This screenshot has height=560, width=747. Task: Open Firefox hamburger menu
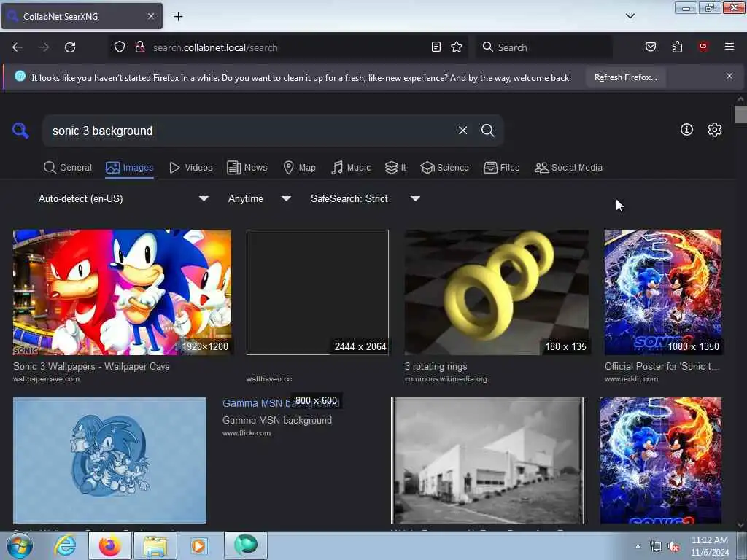(x=729, y=47)
